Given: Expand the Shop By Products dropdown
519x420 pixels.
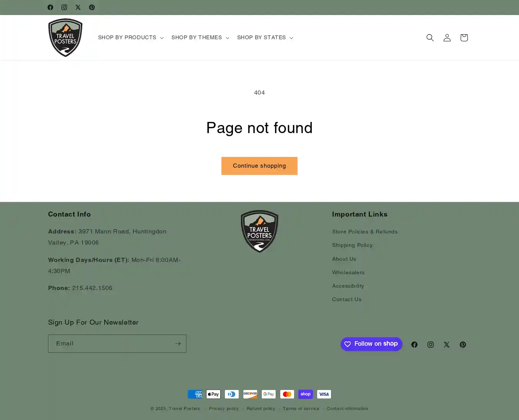Looking at the screenshot, I should pos(130,37).
